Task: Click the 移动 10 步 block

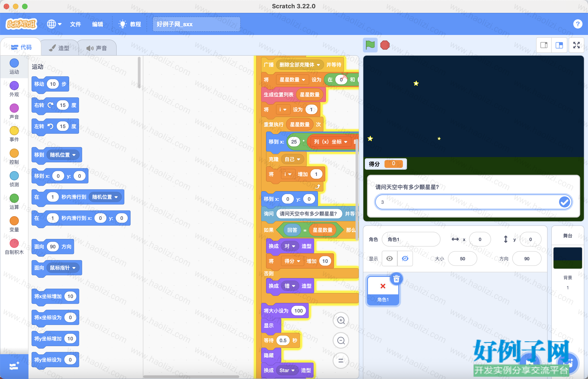Action: pyautogui.click(x=50, y=84)
